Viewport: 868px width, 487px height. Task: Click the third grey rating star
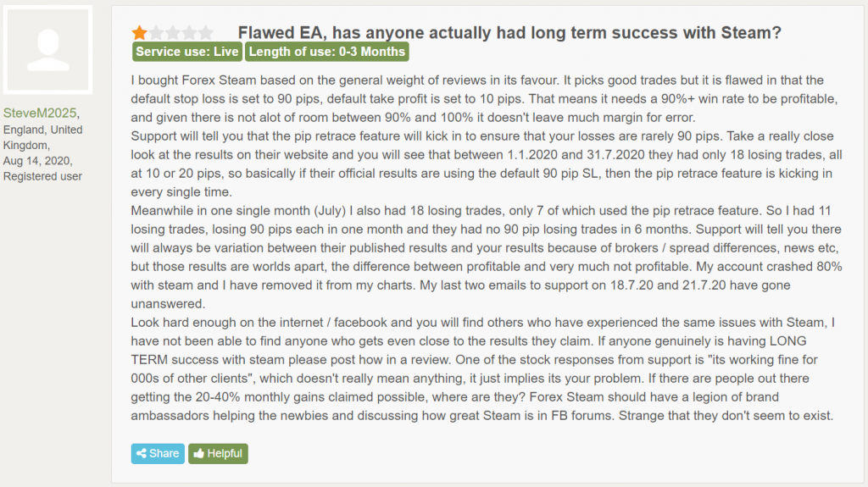[173, 33]
